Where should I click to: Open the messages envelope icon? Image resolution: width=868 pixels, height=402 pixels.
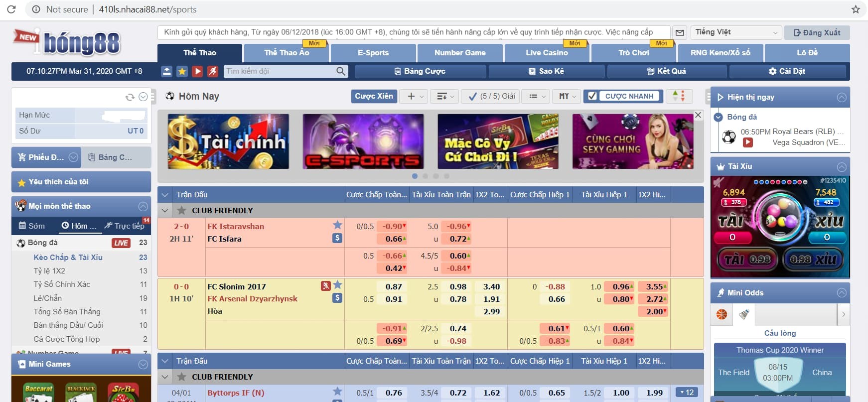[x=680, y=33]
